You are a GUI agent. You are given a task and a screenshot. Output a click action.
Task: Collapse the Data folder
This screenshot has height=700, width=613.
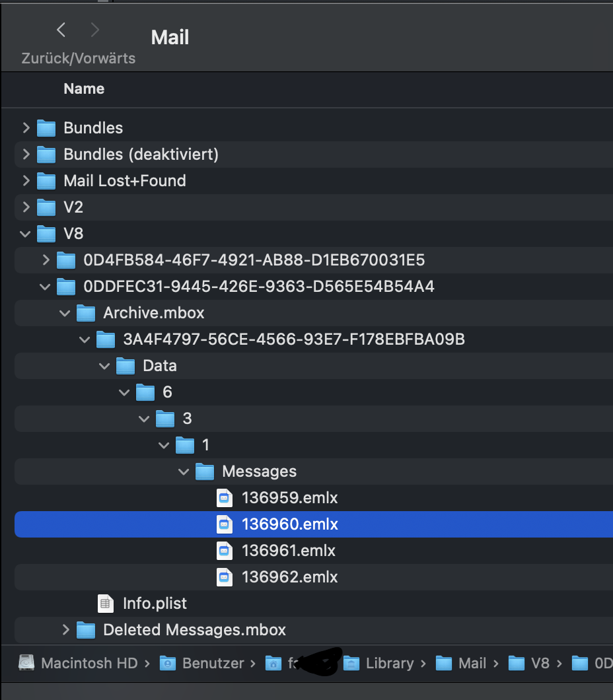tap(105, 365)
